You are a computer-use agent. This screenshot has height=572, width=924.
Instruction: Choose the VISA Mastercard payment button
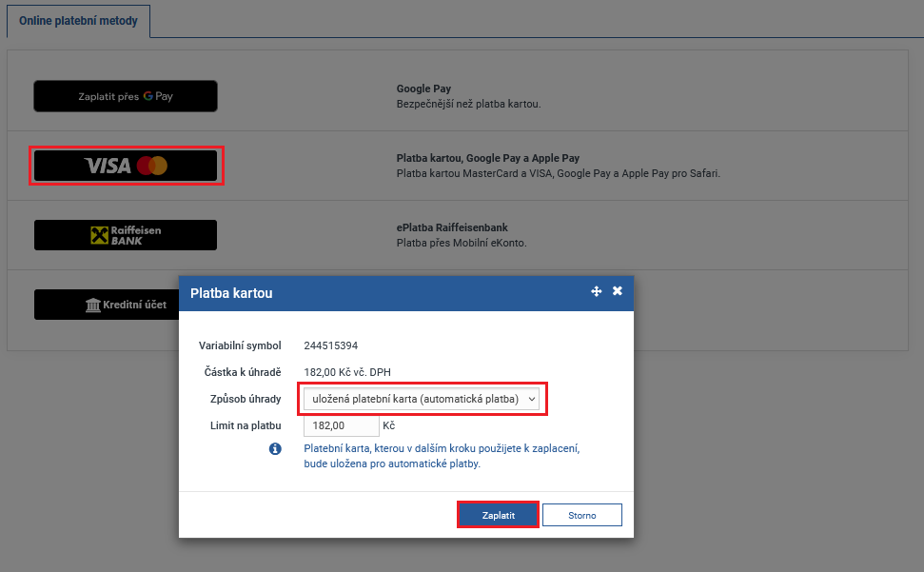click(x=126, y=166)
